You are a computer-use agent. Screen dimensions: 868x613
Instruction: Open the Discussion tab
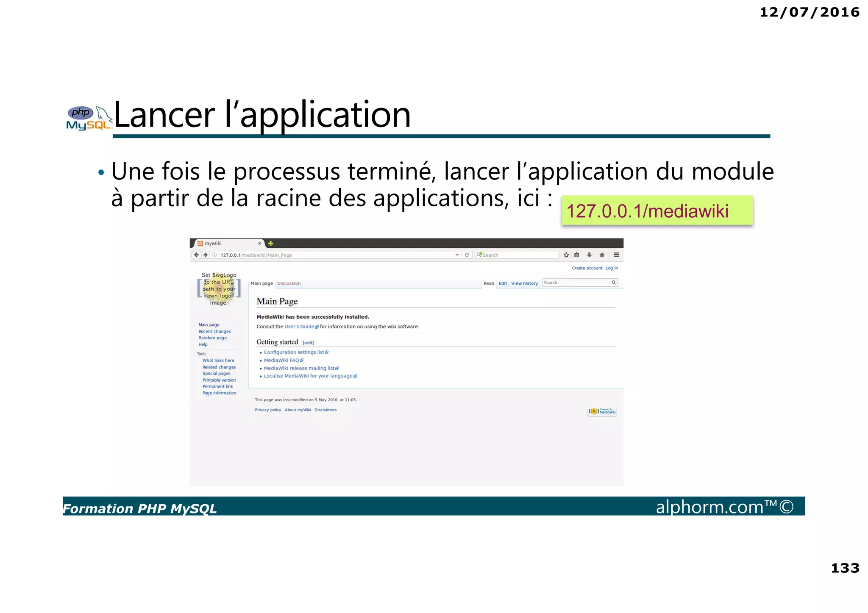(x=289, y=283)
